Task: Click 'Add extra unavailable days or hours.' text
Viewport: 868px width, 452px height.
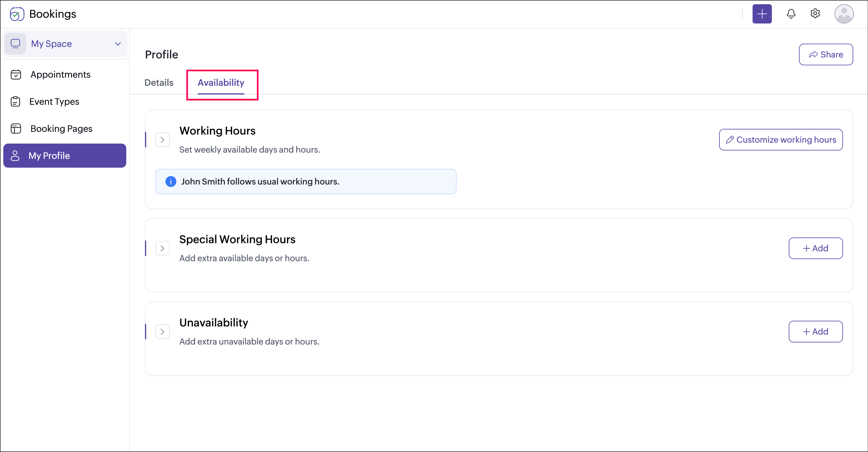Action: pos(249,341)
